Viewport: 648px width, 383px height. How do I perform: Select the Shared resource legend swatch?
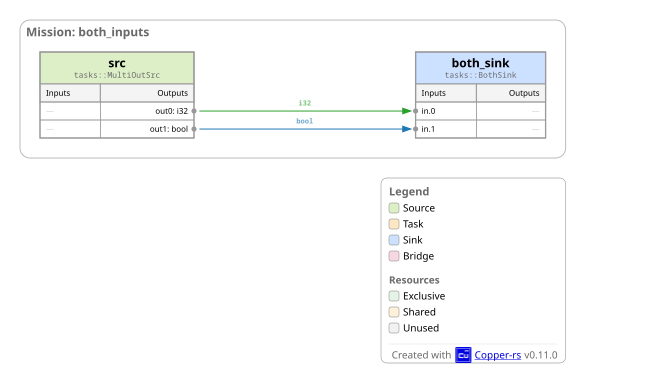(394, 312)
